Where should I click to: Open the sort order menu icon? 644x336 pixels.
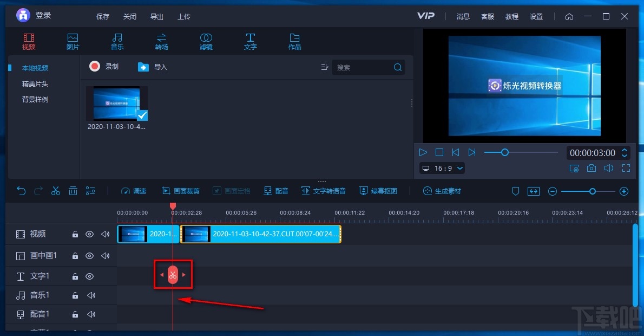[325, 67]
